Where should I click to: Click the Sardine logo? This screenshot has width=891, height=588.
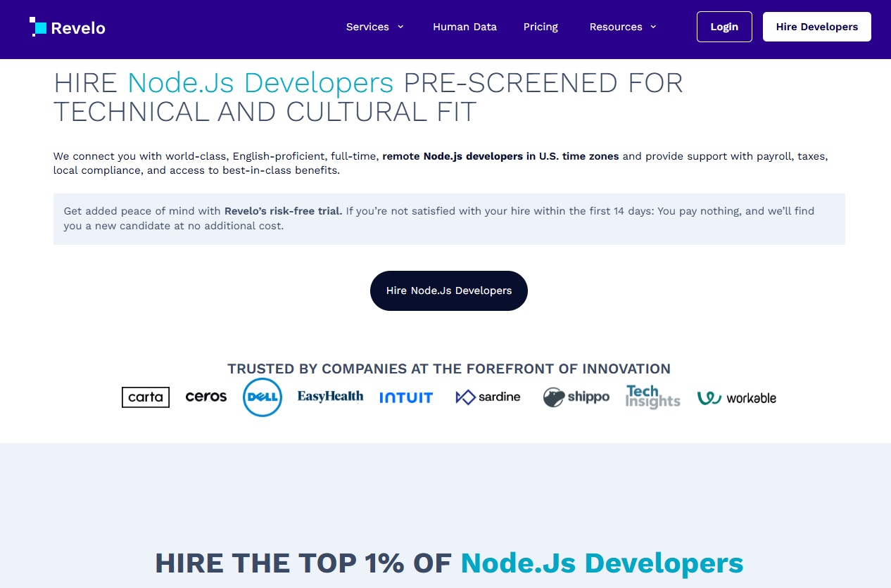coord(488,397)
